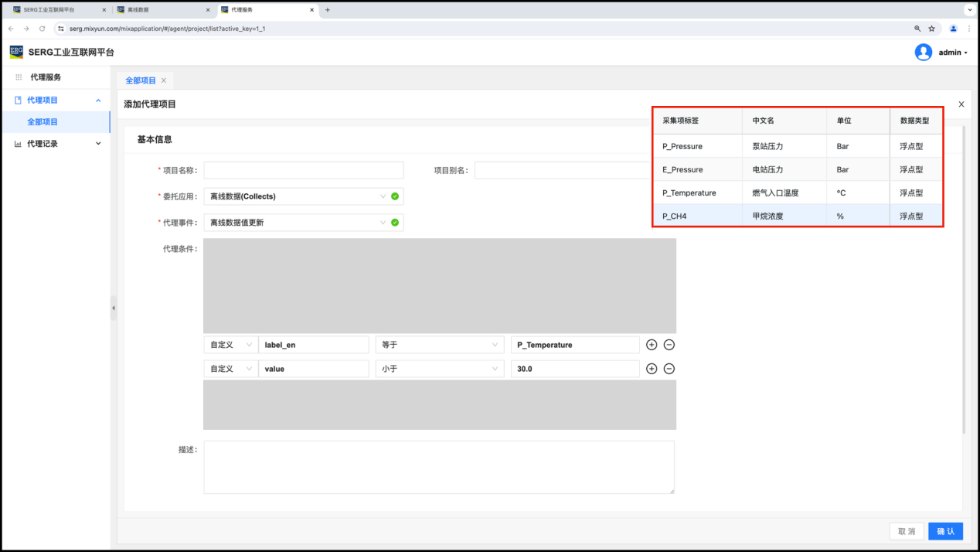Open the 代理事件 dropdown
The width and height of the screenshot is (980, 552).
[x=303, y=223]
